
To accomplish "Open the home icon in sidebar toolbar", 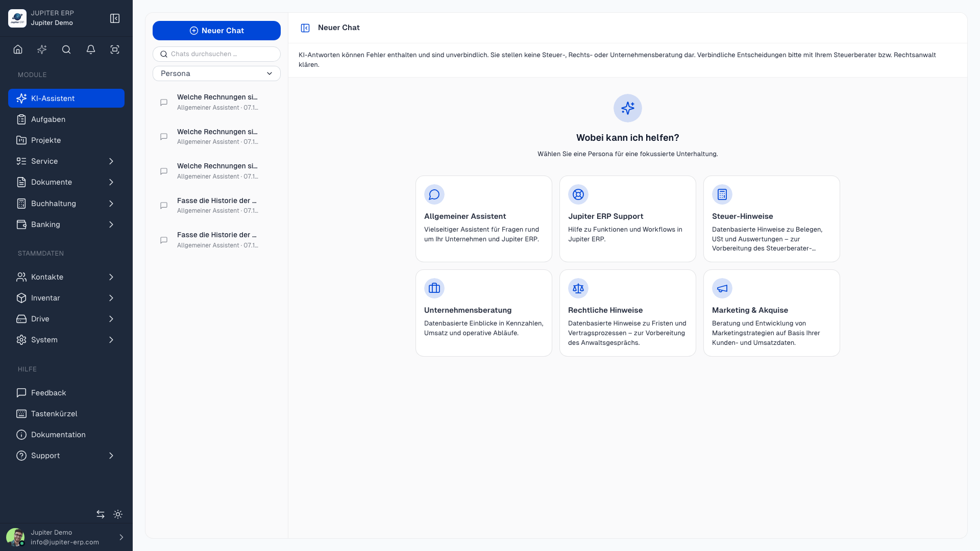I will pos(18,49).
